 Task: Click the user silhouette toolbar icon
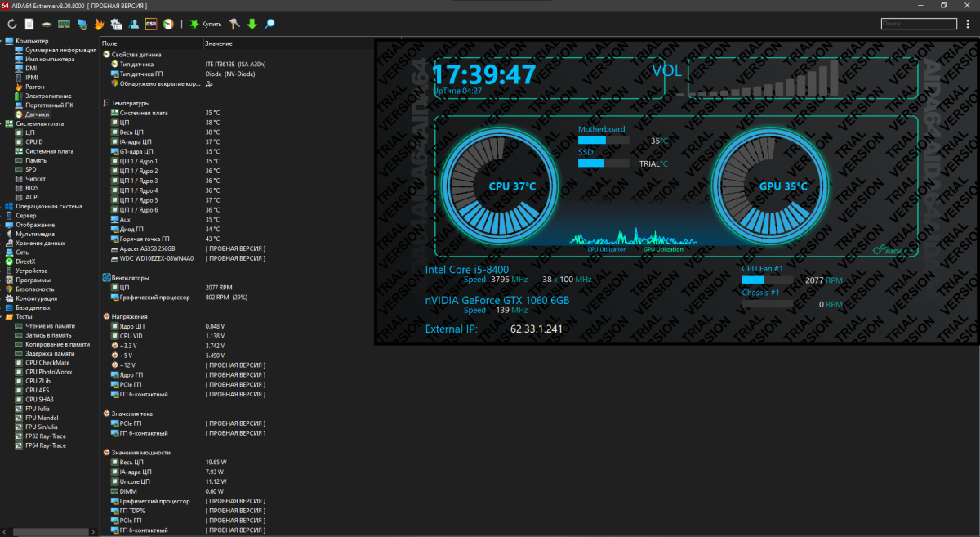pyautogui.click(x=133, y=24)
